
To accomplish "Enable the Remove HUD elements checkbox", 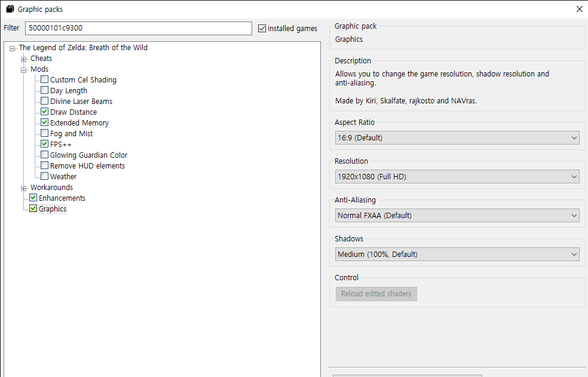I will pyautogui.click(x=45, y=165).
